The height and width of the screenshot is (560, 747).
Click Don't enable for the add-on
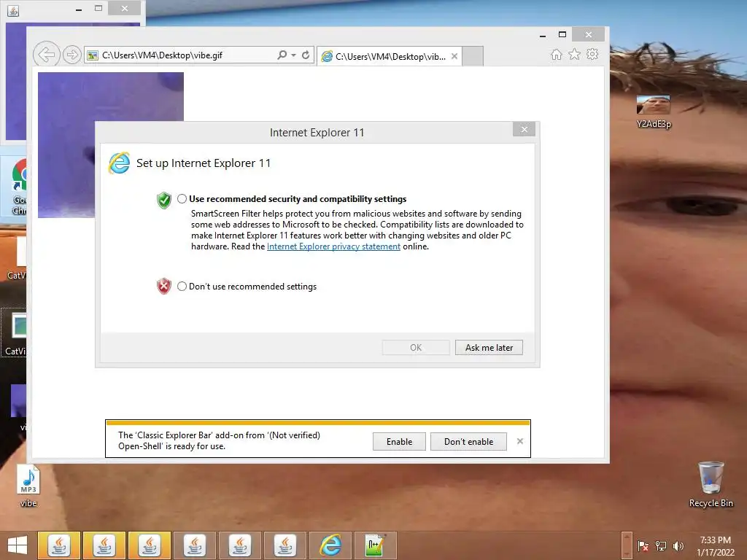[x=469, y=441]
